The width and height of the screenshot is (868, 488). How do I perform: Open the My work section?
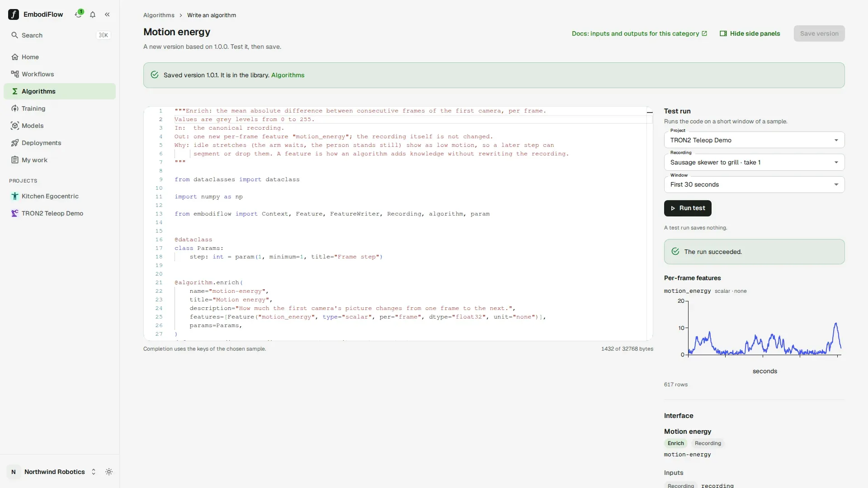coord(60,160)
